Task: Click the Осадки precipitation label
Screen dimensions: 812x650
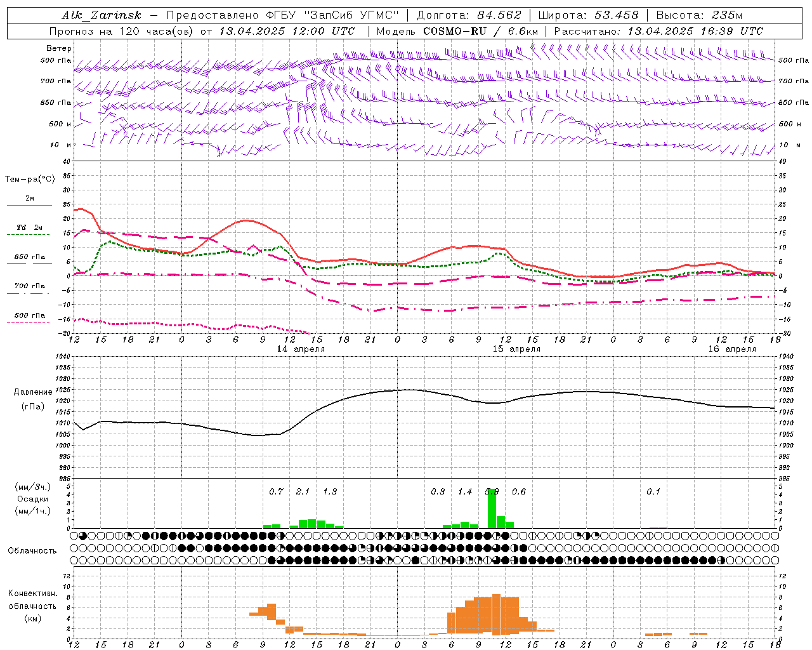Action: tap(32, 499)
